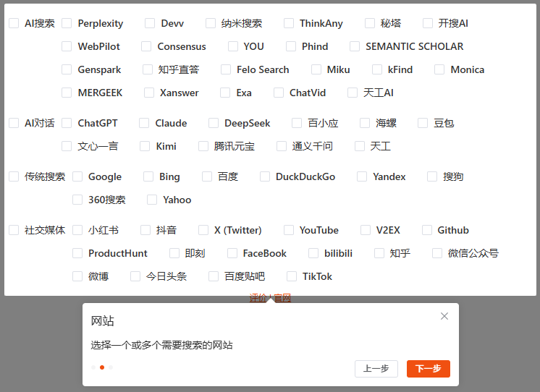Select the Xanswer checkbox
Image resolution: width=540 pixels, height=392 pixels.
[149, 93]
